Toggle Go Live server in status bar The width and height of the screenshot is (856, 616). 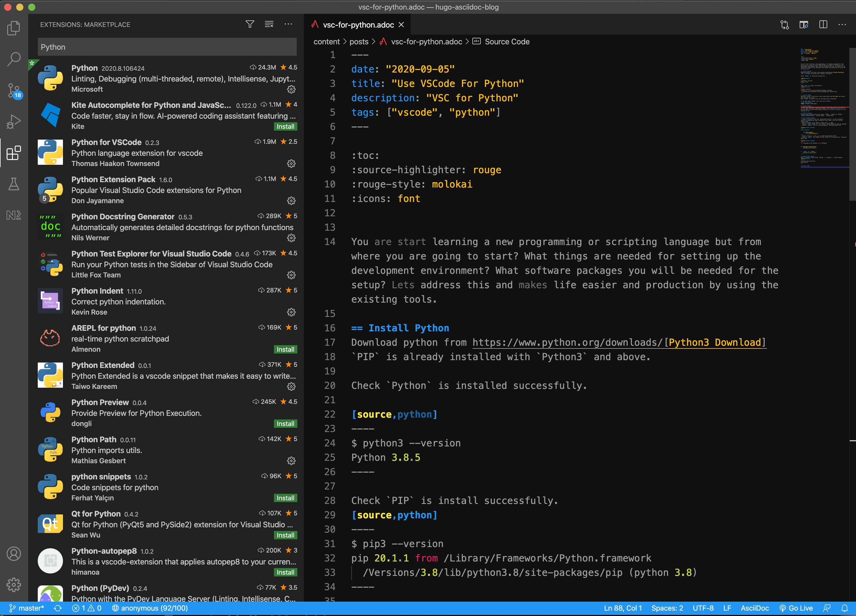[796, 608]
